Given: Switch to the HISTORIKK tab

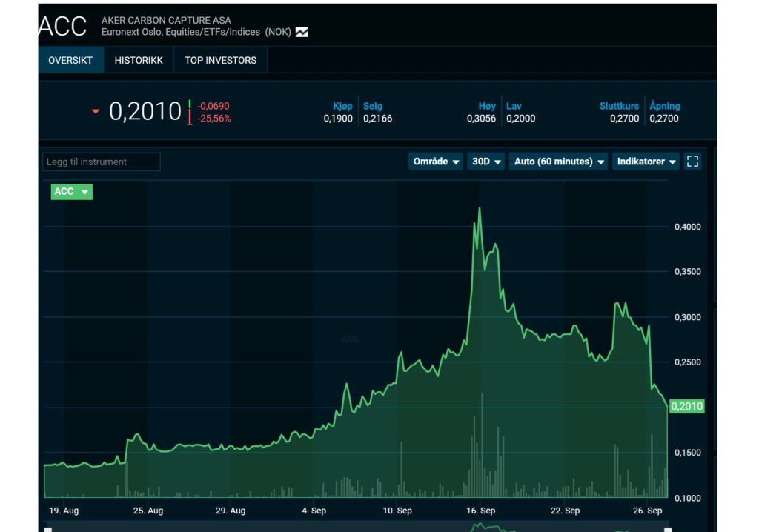Looking at the screenshot, I should pos(139,60).
